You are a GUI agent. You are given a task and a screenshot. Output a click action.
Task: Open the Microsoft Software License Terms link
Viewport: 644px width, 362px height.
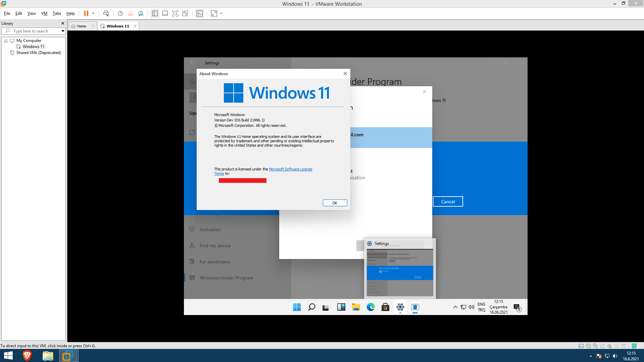coord(291,169)
